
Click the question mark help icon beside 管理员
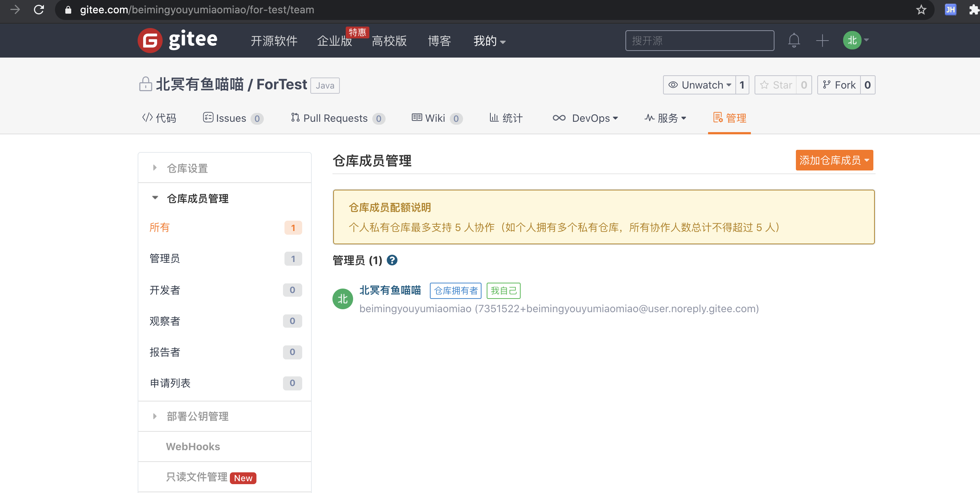392,260
